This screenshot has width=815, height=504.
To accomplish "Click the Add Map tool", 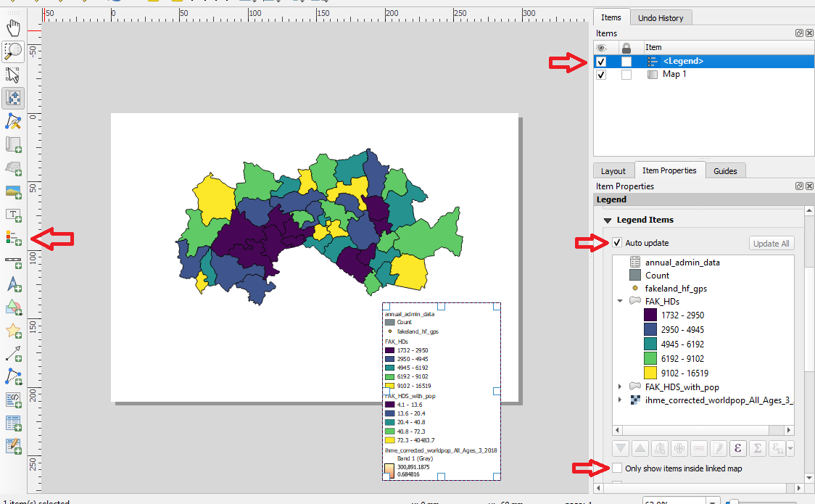I will click(13, 144).
